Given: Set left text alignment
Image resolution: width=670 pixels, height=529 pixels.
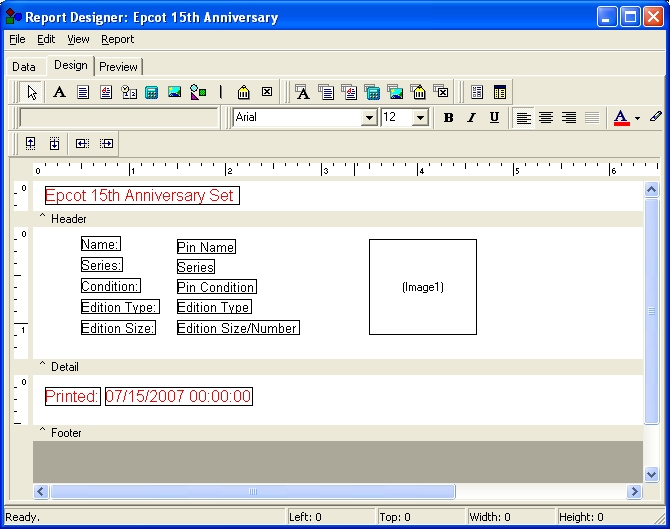Looking at the screenshot, I should (523, 118).
